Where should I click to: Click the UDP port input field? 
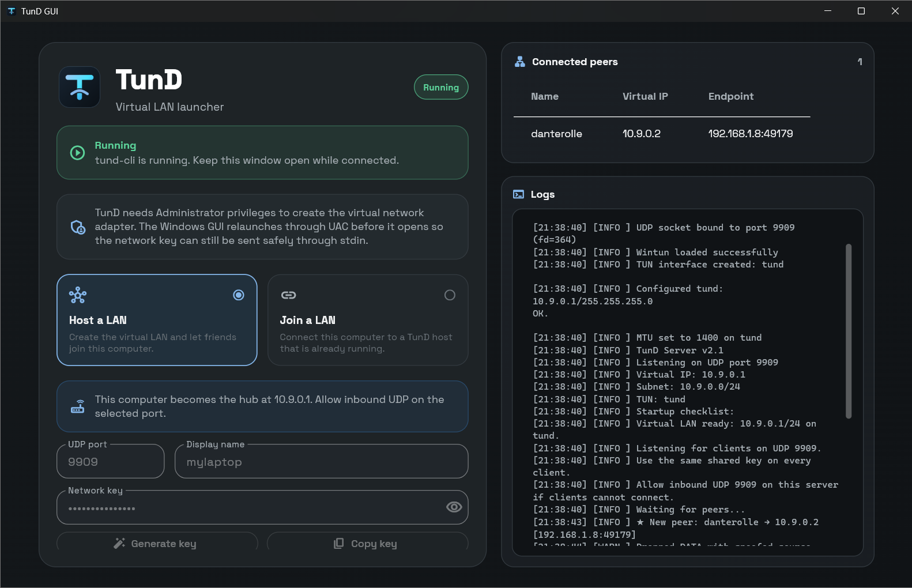[x=111, y=461]
